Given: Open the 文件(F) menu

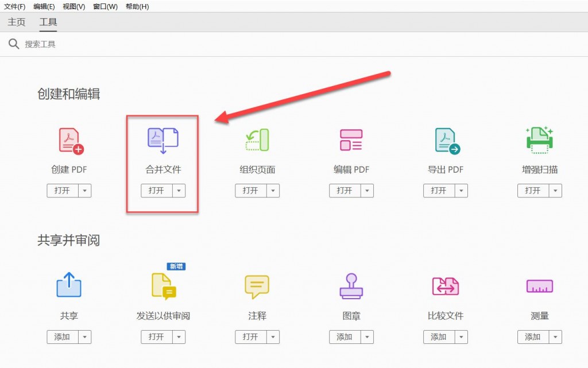Looking at the screenshot, I should pyautogui.click(x=14, y=6).
